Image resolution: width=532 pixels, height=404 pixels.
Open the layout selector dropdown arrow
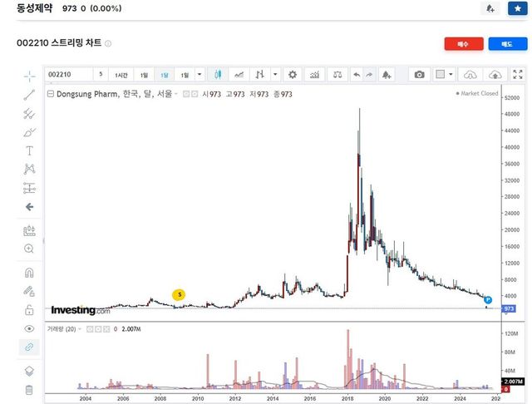point(451,74)
